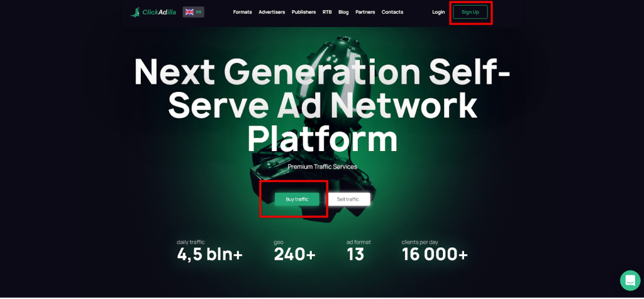The width and height of the screenshot is (644, 299).
Task: Click the Sign Up button
Action: point(470,12)
